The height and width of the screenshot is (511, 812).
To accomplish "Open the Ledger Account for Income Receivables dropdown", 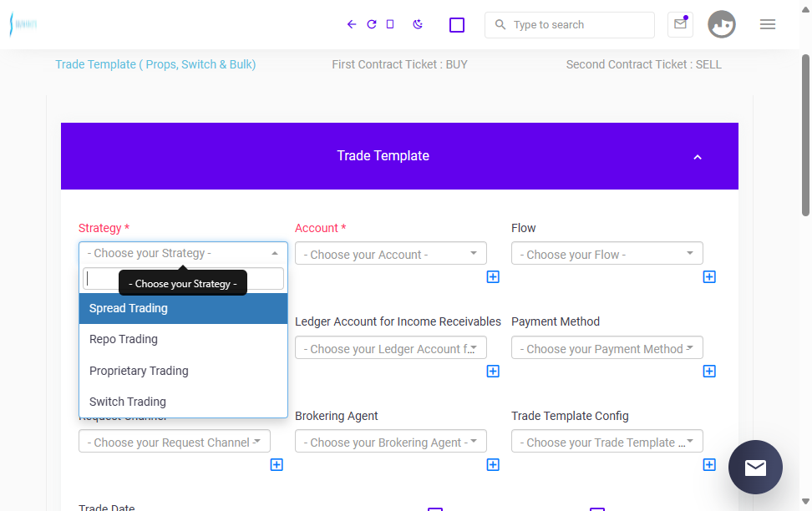I will 390,347.
